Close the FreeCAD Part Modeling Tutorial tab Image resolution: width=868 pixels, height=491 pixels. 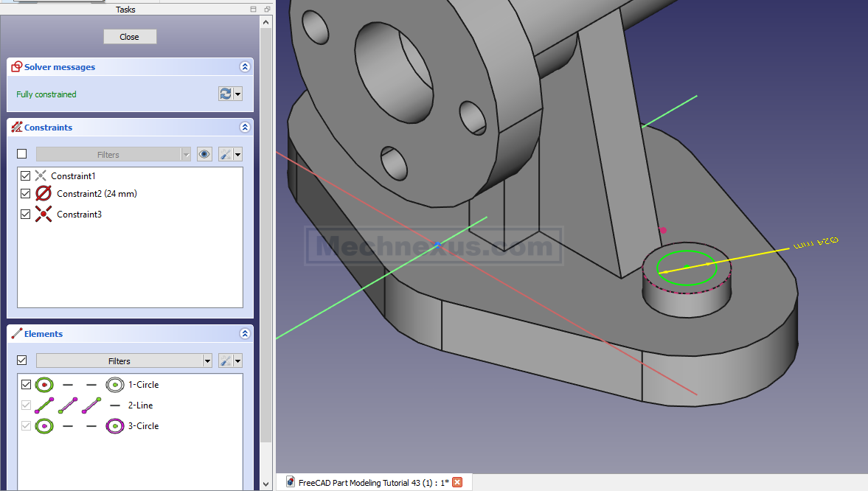[x=457, y=482]
